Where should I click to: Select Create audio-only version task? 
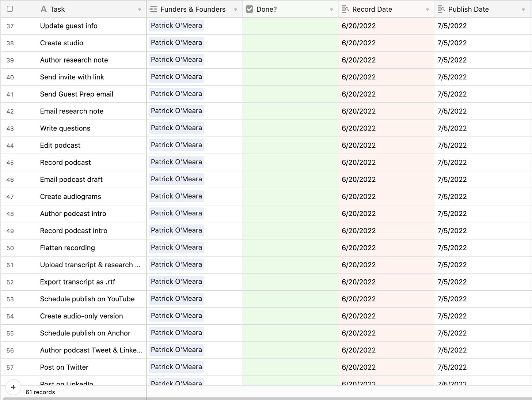coord(81,316)
